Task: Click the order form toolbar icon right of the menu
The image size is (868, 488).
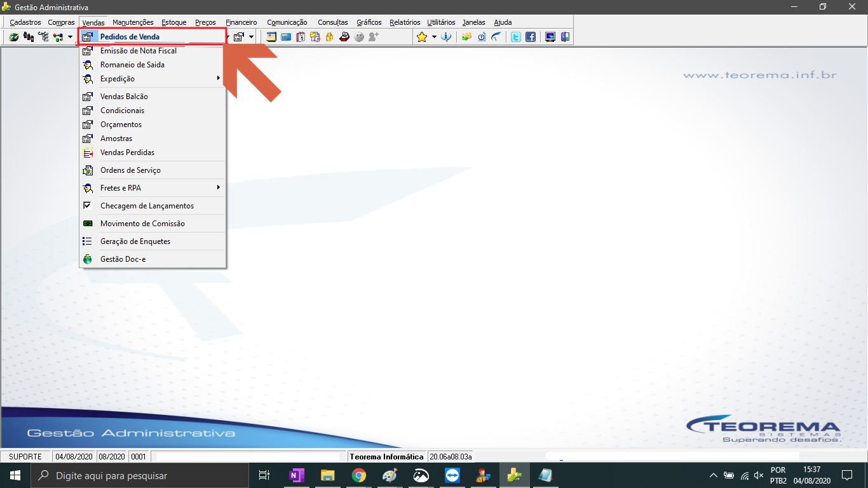Action: tap(239, 37)
